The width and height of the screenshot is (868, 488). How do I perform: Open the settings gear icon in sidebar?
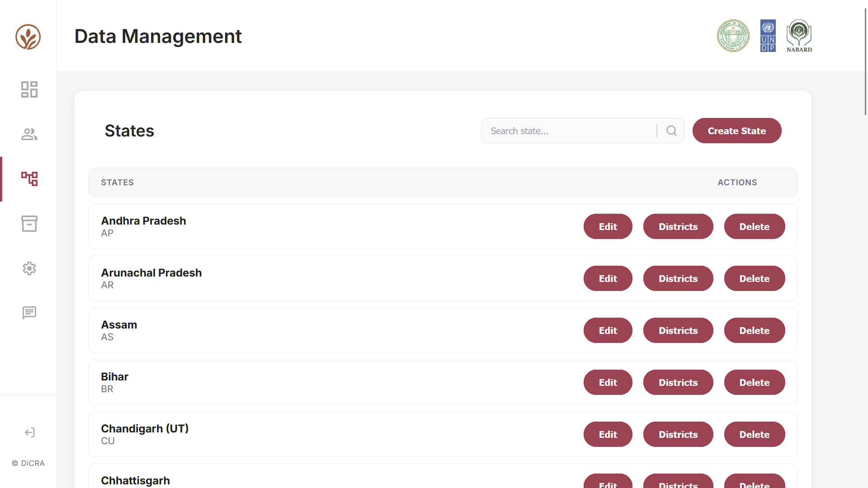[29, 268]
